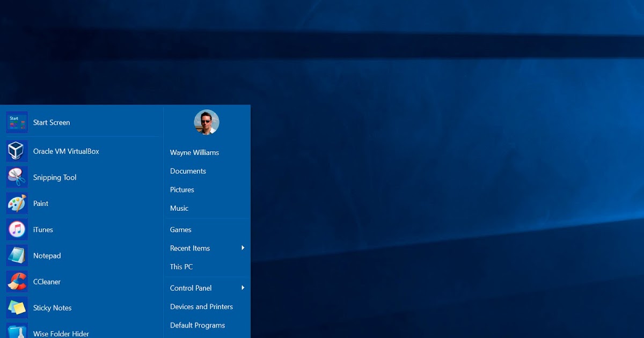Open Oracle VM VirtualBox
The image size is (644, 338).
(x=65, y=151)
